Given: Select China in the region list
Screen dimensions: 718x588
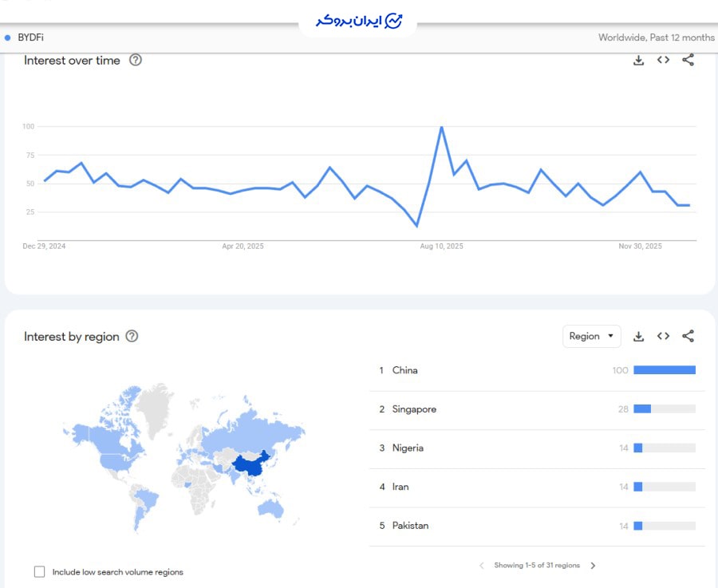Looking at the screenshot, I should pos(537,370).
